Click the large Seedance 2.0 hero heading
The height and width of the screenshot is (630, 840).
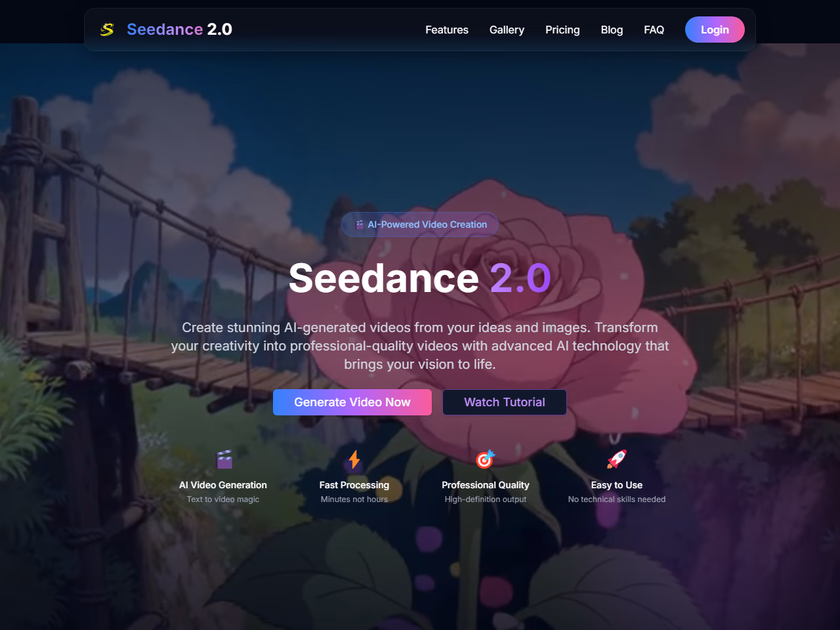pyautogui.click(x=420, y=278)
